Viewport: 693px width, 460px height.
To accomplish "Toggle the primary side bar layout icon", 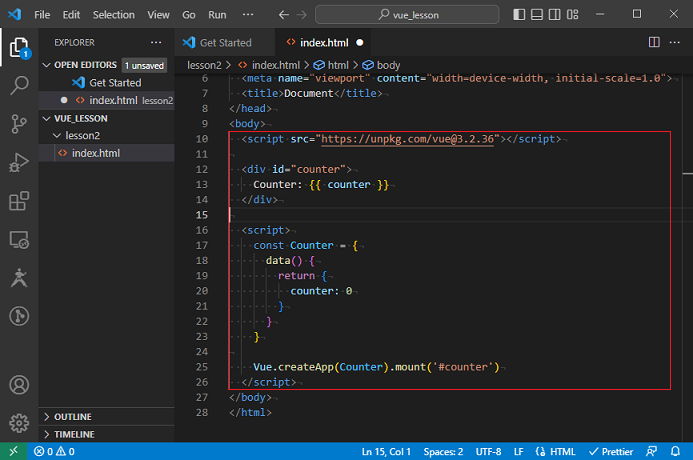I will pyautogui.click(x=519, y=15).
